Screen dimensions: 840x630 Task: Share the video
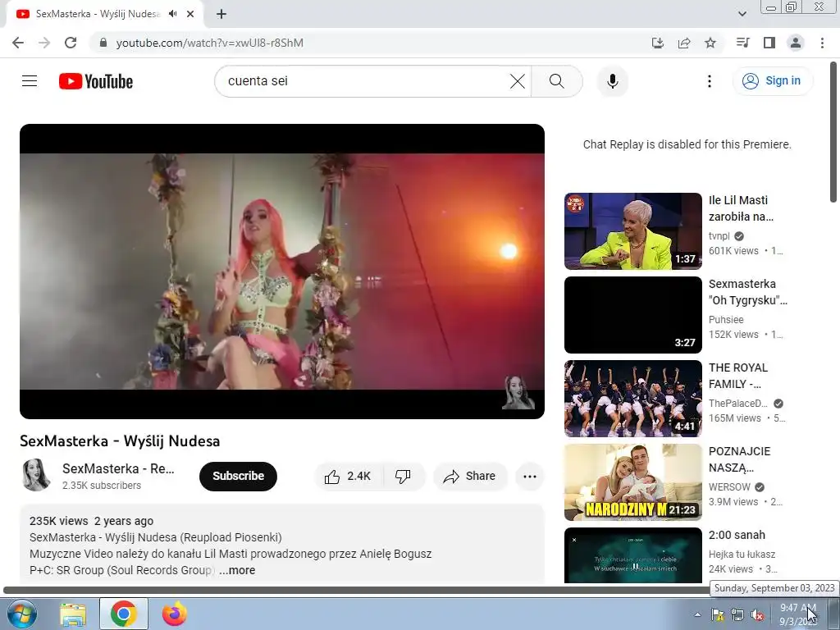click(470, 477)
